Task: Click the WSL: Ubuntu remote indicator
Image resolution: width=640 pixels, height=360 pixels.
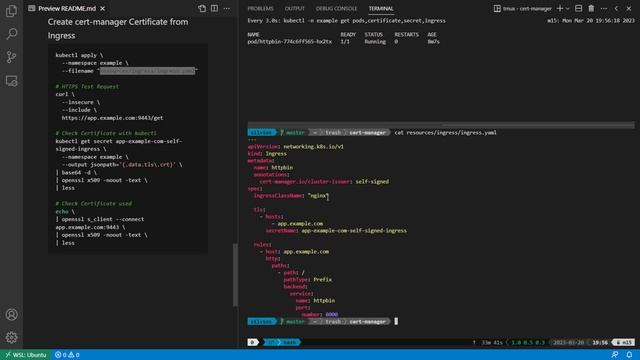Action: point(26,355)
